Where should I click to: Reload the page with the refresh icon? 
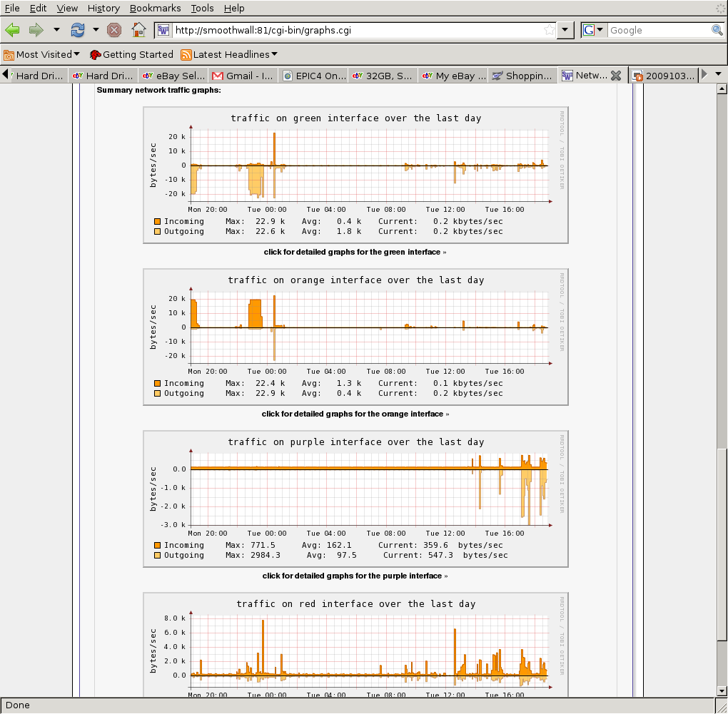click(77, 30)
